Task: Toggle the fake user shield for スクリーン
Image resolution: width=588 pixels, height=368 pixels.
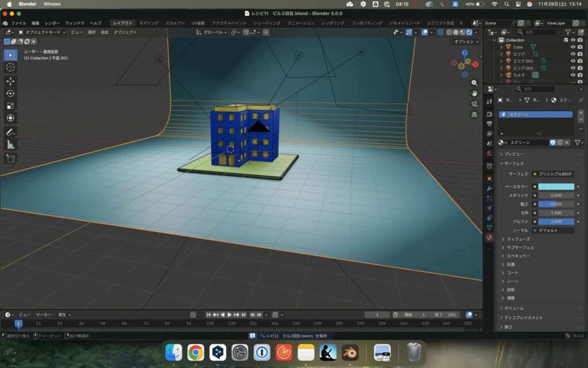Action: (x=552, y=143)
